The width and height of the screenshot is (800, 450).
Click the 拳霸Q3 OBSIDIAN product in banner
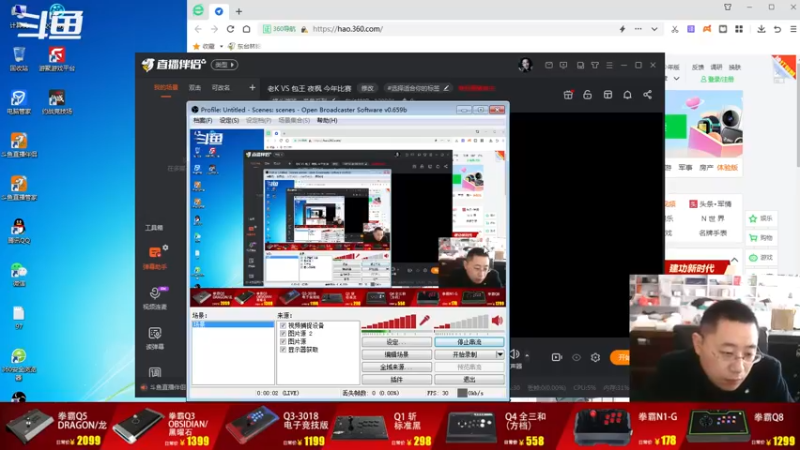point(163,426)
